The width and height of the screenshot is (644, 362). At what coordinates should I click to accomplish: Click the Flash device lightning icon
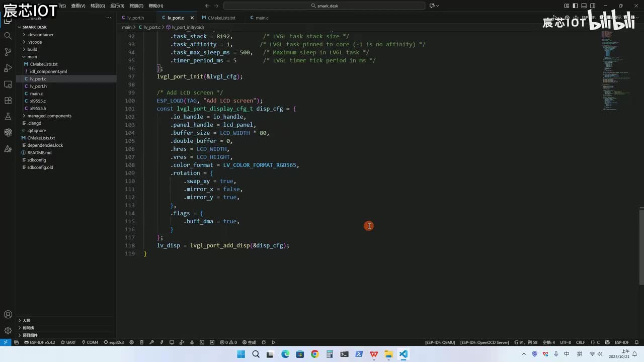(162, 342)
